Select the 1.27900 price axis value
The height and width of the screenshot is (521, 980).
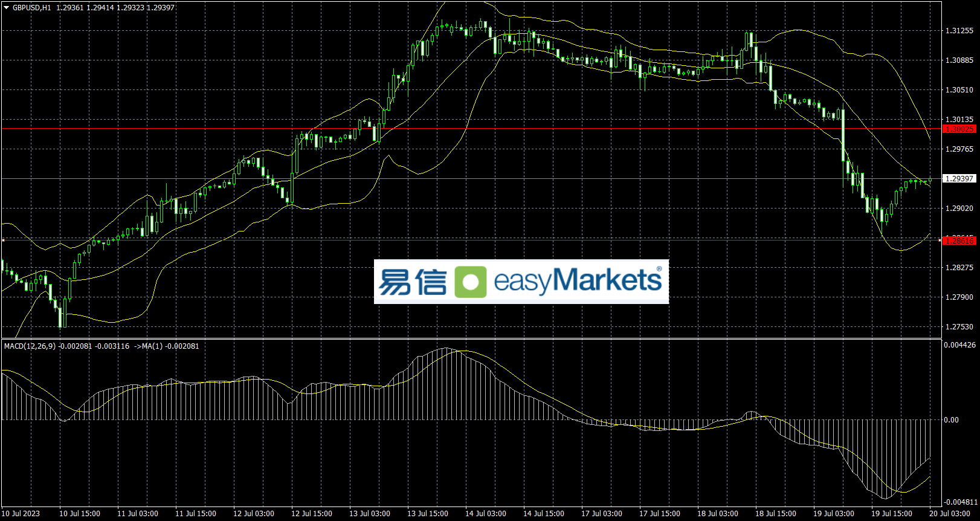click(959, 297)
